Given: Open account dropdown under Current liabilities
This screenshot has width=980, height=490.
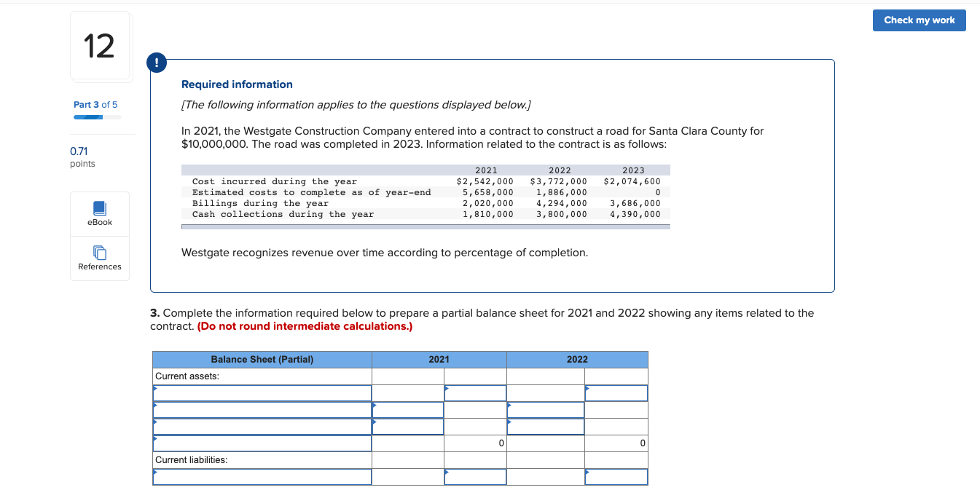Looking at the screenshot, I should coord(262,477).
